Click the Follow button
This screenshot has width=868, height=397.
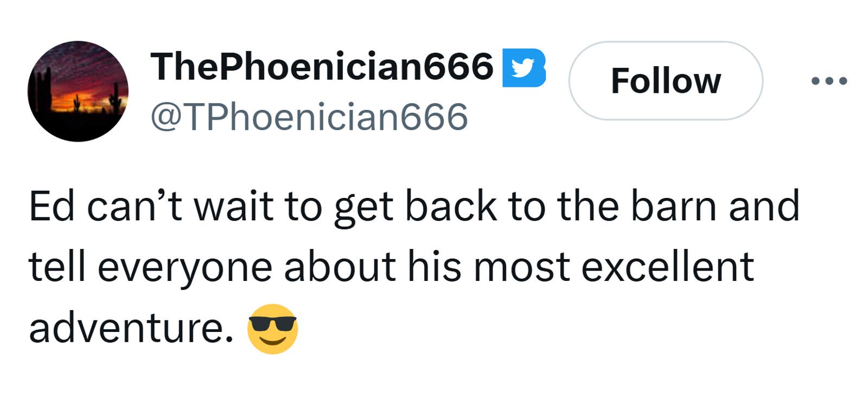[666, 81]
